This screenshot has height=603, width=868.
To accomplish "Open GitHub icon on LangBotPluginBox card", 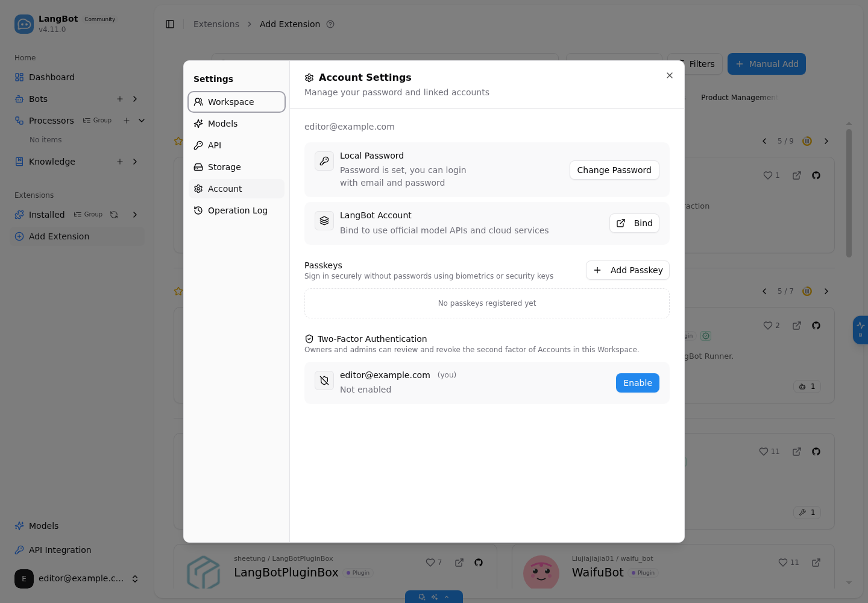I will point(479,563).
